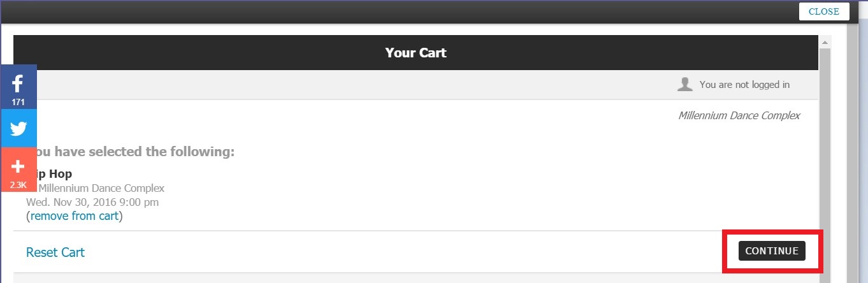Viewport: 868px width, 283px height.
Task: Click the Wed. Nov 30, 2016 class date
Action: click(92, 202)
